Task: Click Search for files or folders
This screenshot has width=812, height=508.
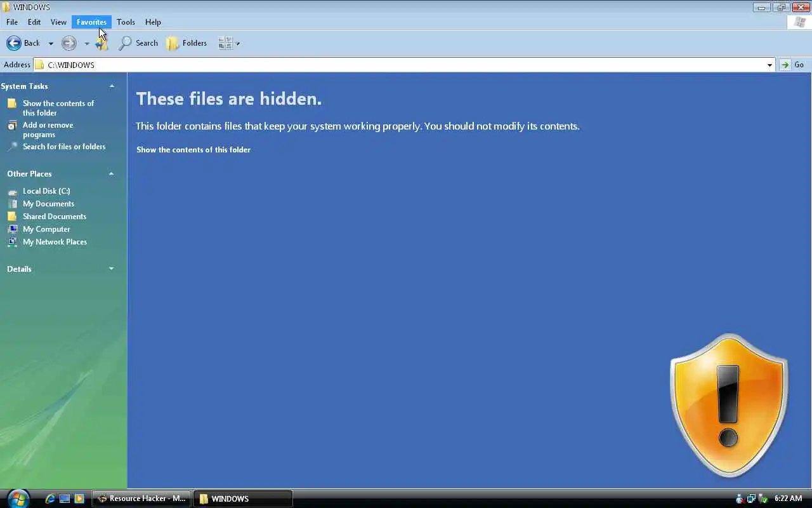Action: [64, 147]
